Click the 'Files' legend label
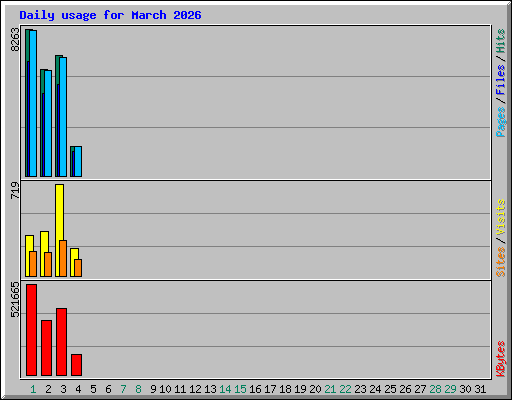 501,80
